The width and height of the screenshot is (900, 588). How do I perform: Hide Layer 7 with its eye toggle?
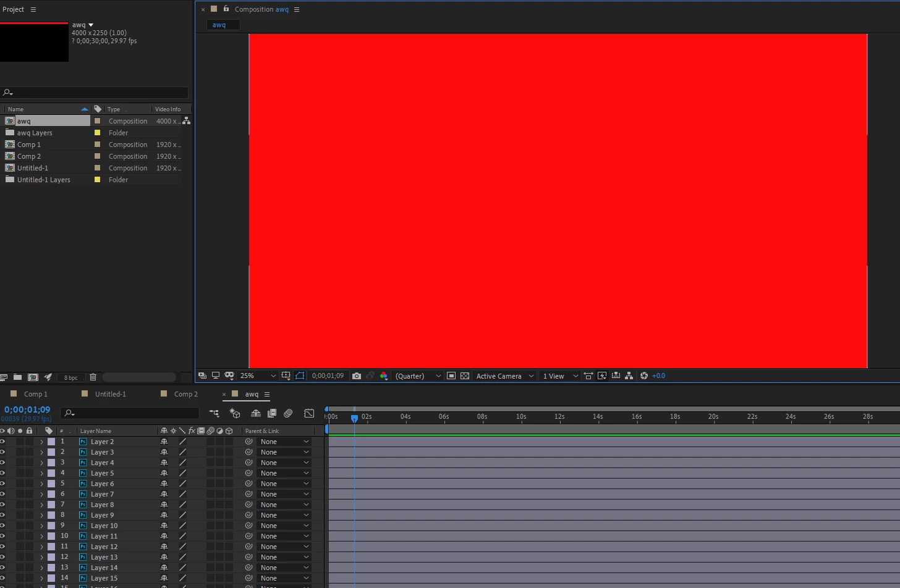click(2, 494)
